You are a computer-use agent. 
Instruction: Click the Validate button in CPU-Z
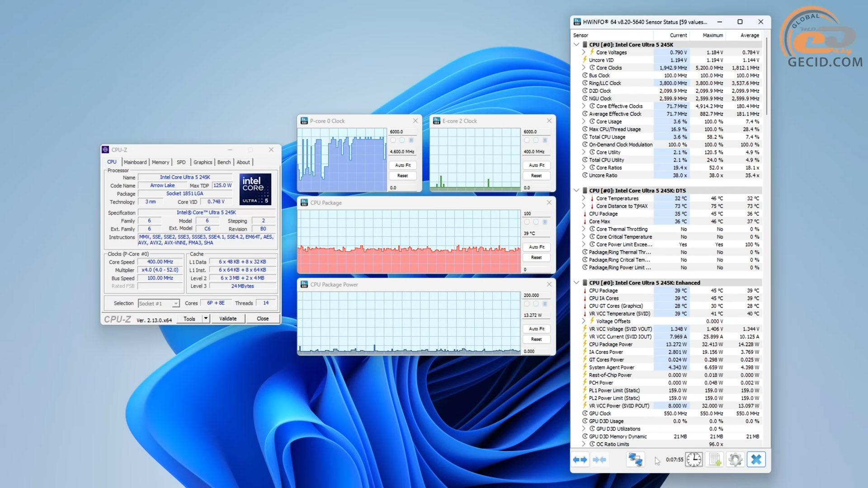228,319
